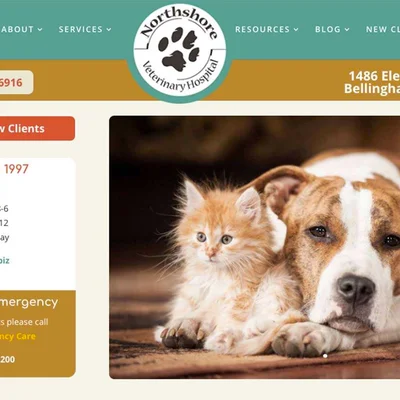Open the yellow Emergency Care link
400x400 pixels.
pyautogui.click(x=18, y=336)
